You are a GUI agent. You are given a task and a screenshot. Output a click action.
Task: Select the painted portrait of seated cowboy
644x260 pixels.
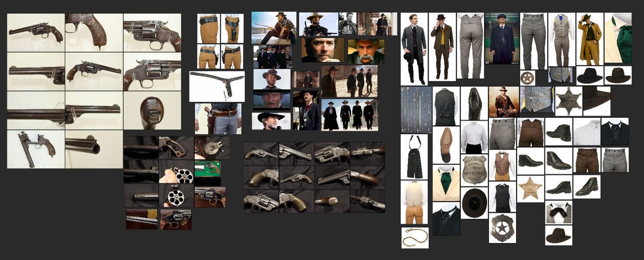pos(504,102)
